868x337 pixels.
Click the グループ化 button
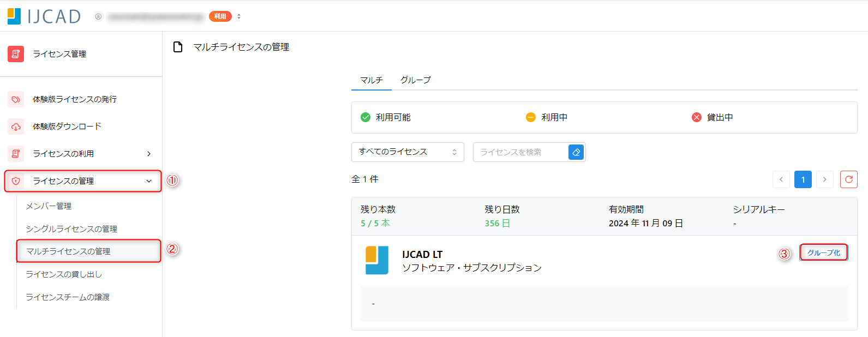(824, 252)
